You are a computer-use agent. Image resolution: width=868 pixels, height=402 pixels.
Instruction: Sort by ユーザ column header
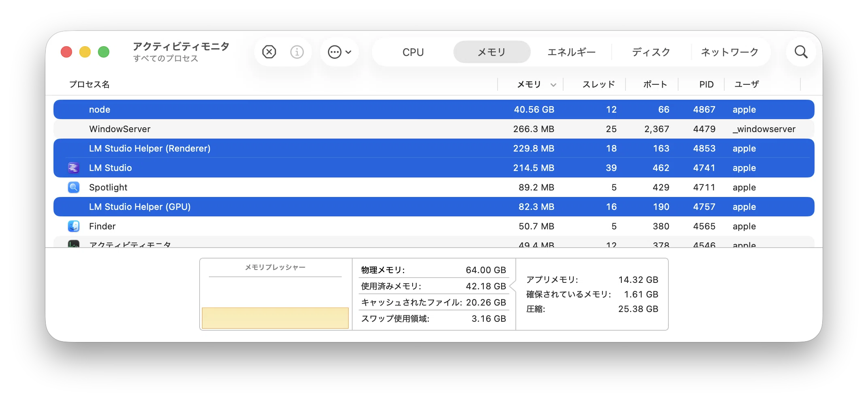click(747, 84)
